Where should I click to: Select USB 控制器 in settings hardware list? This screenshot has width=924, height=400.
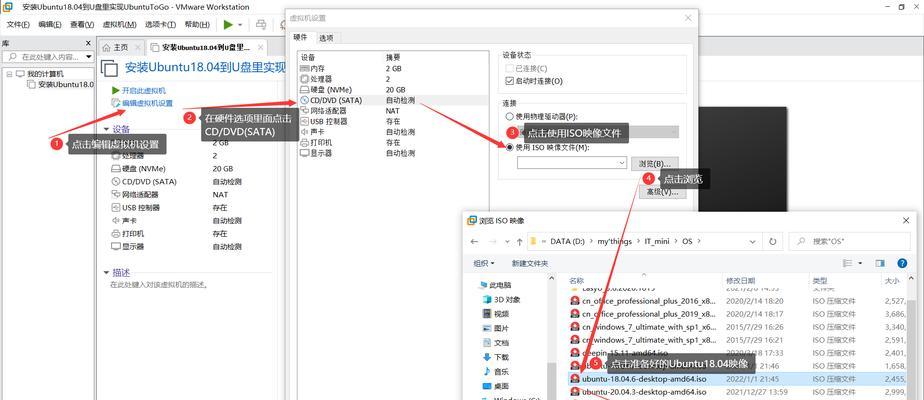pos(393,121)
